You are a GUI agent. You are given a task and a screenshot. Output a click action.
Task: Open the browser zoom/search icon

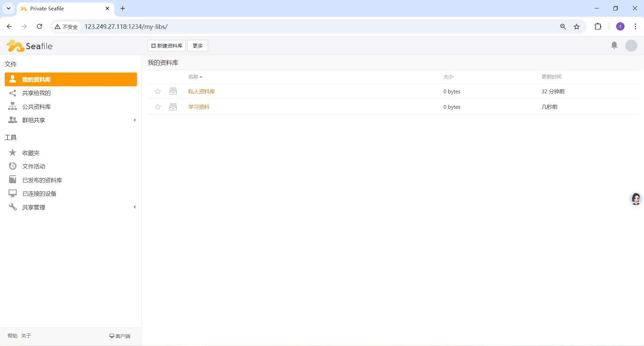[x=563, y=27]
